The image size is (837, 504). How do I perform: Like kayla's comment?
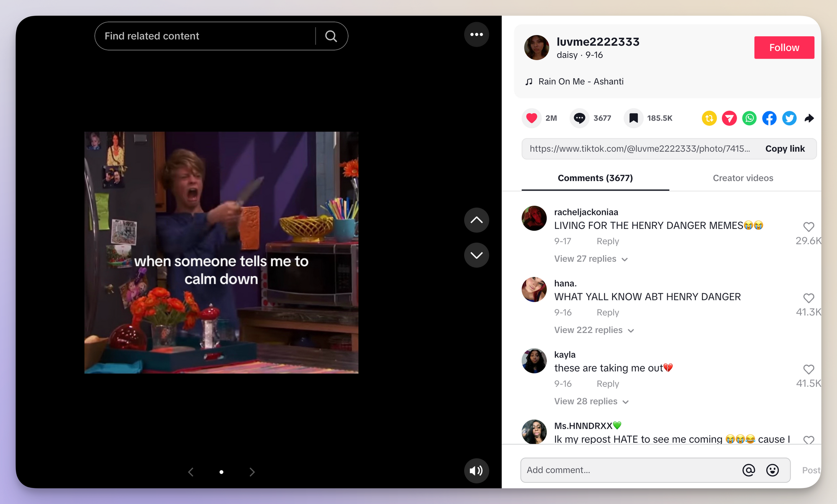coord(809,369)
